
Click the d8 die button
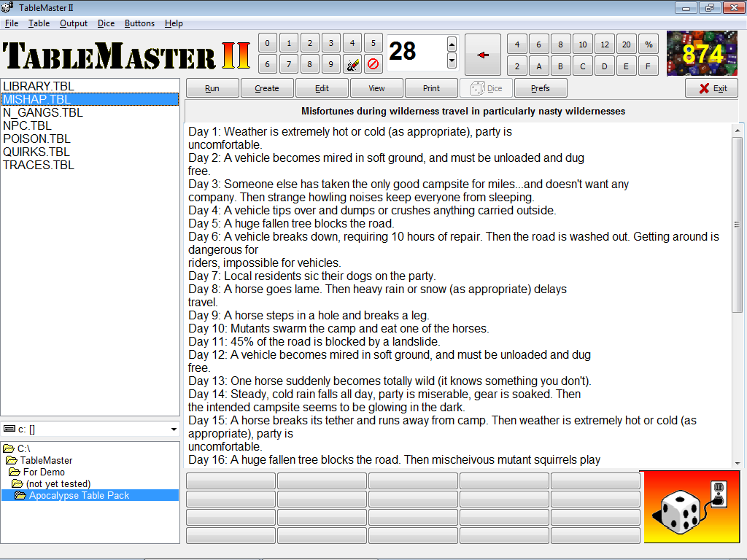(x=561, y=44)
